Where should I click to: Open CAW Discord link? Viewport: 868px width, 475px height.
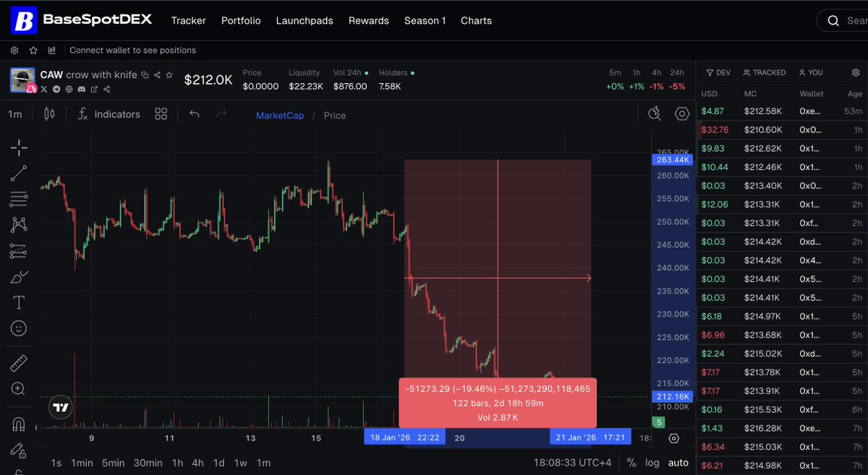82,89
